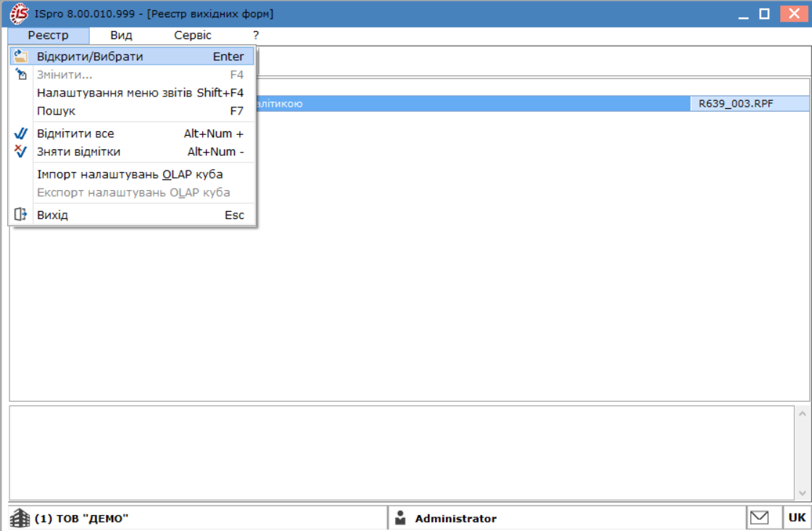Close the ISpro window
The image size is (812, 531).
(793, 14)
